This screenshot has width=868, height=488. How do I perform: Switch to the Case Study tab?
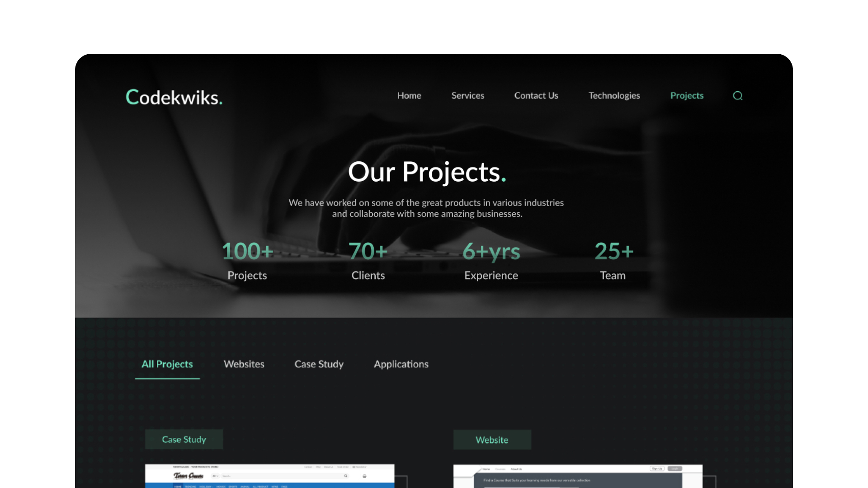pos(319,364)
